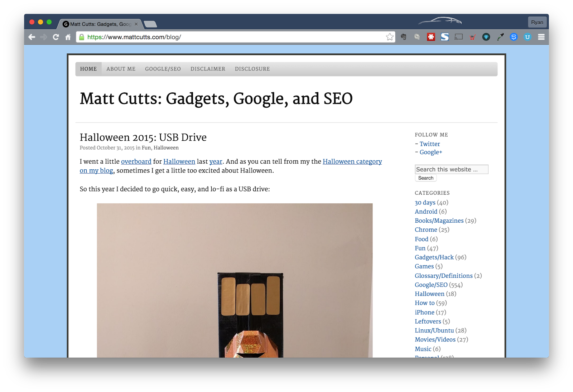Open the Evernote elephant extension
Image resolution: width=573 pixels, height=392 pixels.
point(404,37)
